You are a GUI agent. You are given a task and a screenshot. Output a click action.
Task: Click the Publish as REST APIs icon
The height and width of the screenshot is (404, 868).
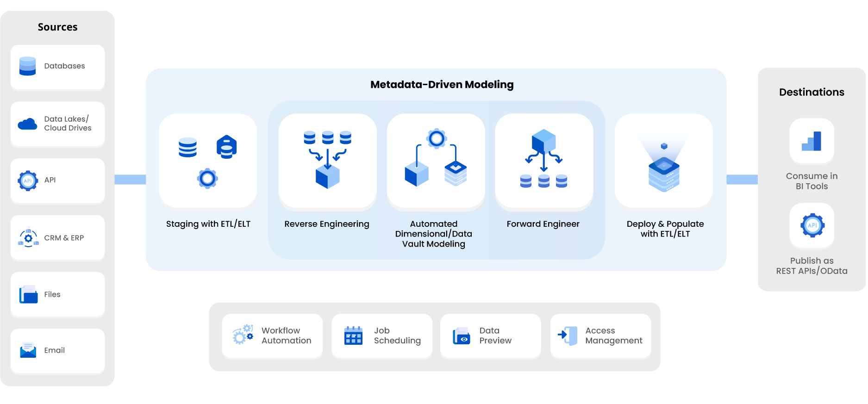[812, 225]
